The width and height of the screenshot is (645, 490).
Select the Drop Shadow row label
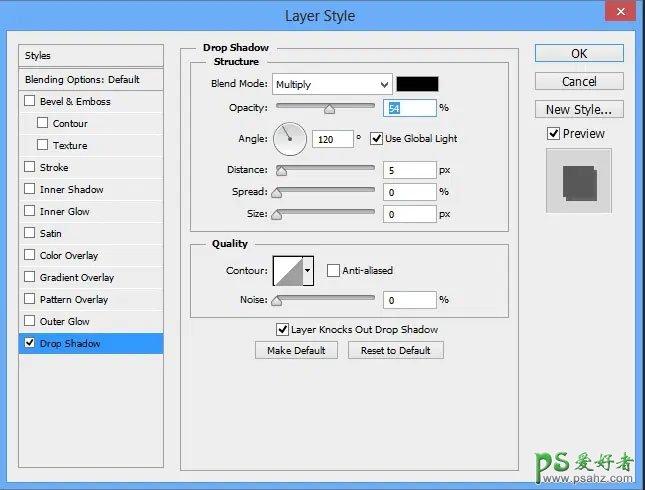[70, 343]
